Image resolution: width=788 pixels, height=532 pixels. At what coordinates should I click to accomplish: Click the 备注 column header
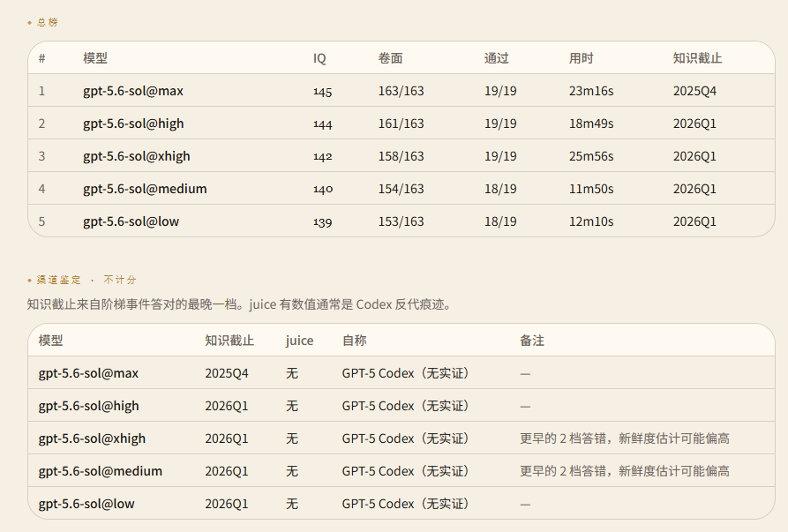532,341
